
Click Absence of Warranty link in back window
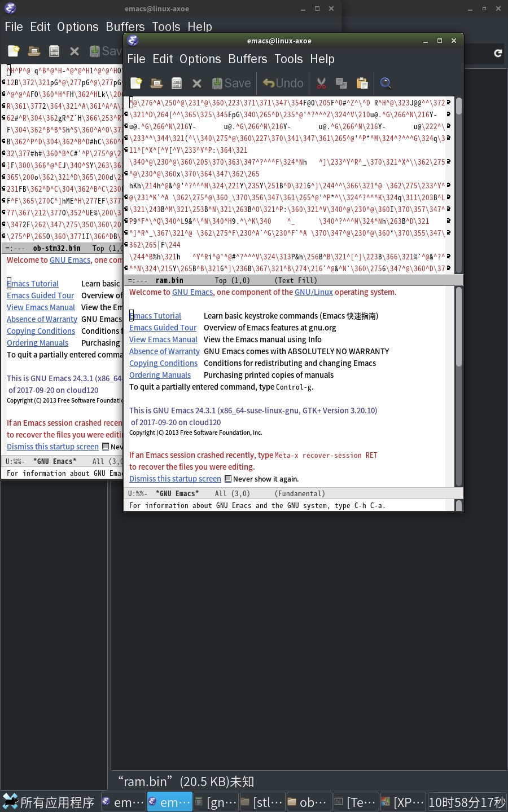[x=42, y=319]
